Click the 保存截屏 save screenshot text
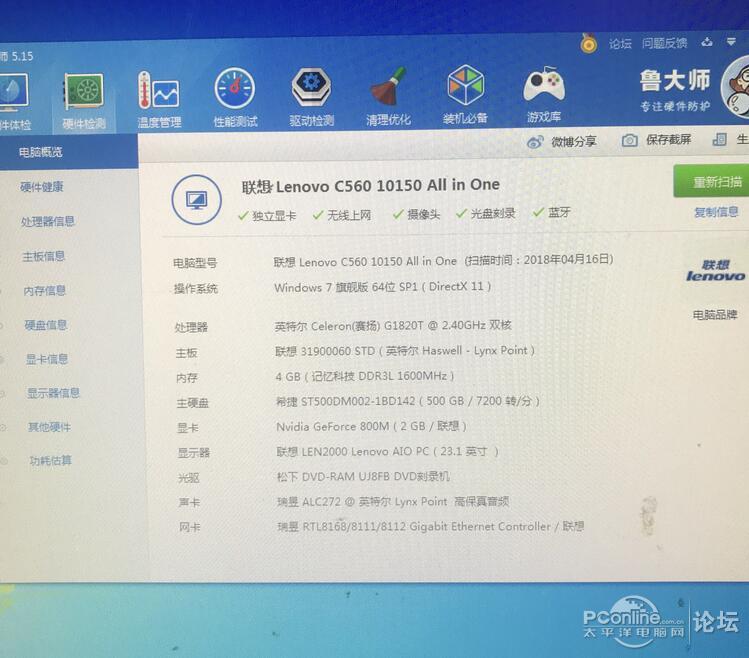 (x=668, y=140)
